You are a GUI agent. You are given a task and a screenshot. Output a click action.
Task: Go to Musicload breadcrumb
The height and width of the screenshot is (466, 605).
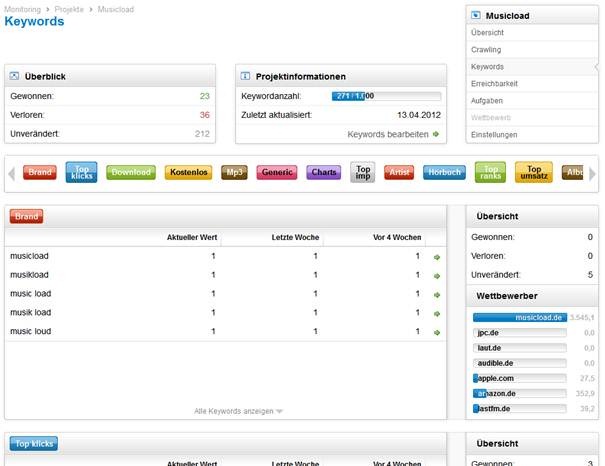[116, 9]
